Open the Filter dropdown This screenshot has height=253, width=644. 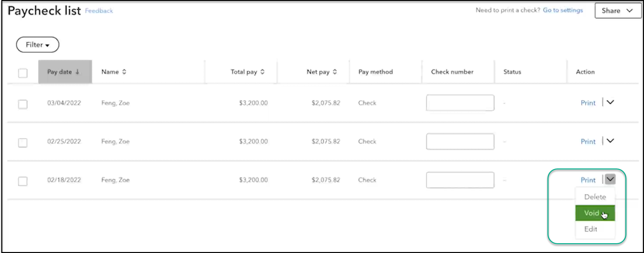(x=37, y=45)
